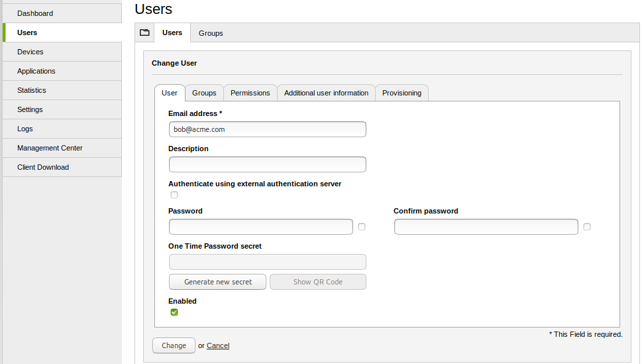
Task: Switch to the Permissions tab
Action: tap(250, 93)
